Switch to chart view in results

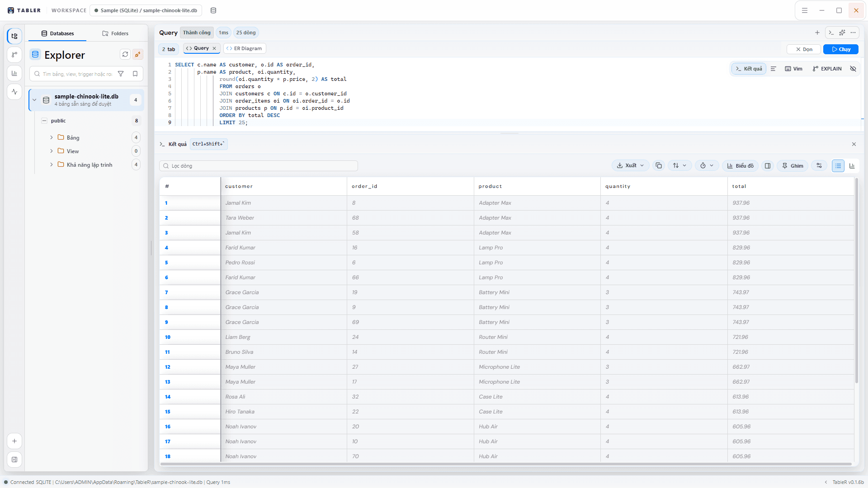pyautogui.click(x=852, y=166)
